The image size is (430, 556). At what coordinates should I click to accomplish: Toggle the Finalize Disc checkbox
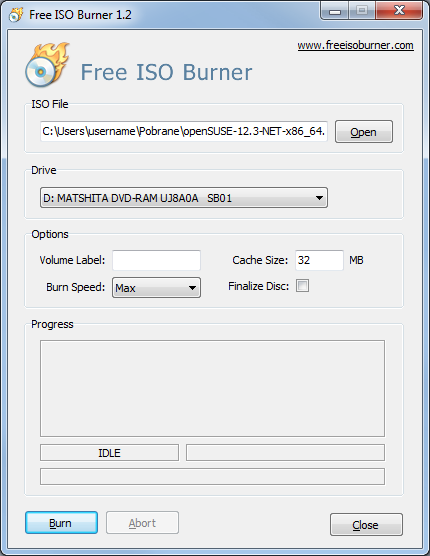[x=302, y=286]
